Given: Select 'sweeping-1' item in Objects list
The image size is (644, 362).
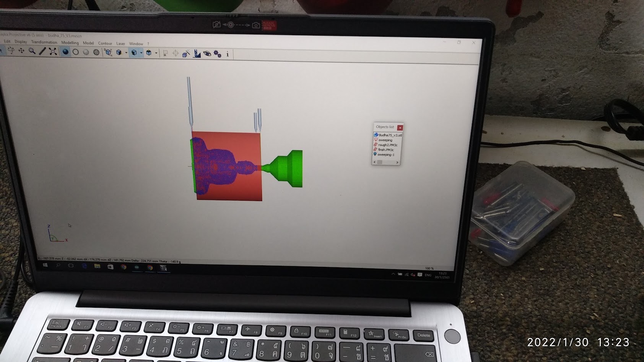Looking at the screenshot, I should pos(384,154).
